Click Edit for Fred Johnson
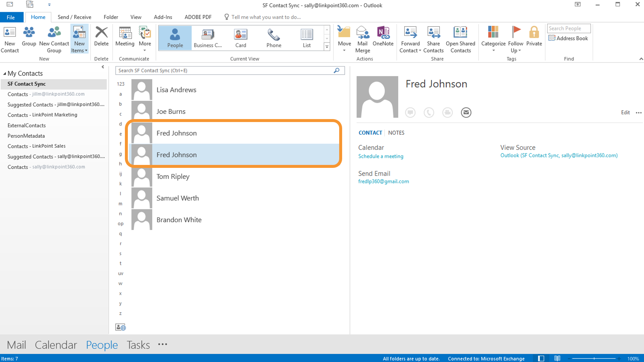644x362 pixels. [x=625, y=113]
